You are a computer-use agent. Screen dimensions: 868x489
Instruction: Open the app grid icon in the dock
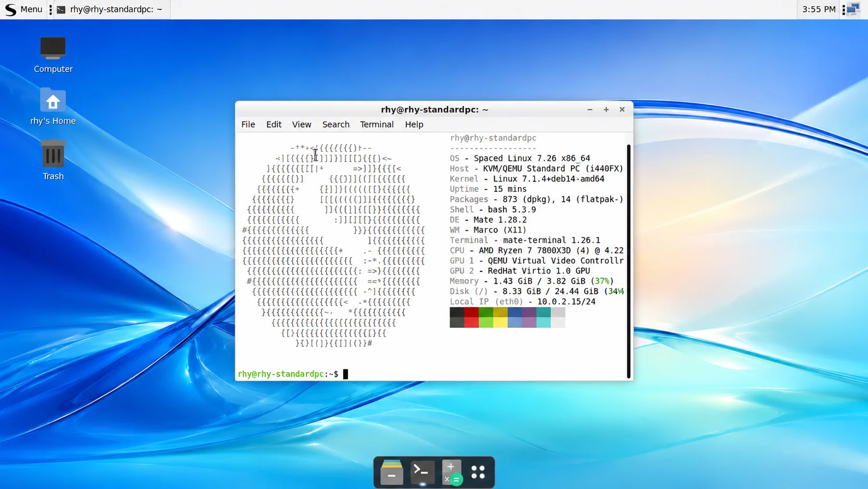(x=478, y=472)
